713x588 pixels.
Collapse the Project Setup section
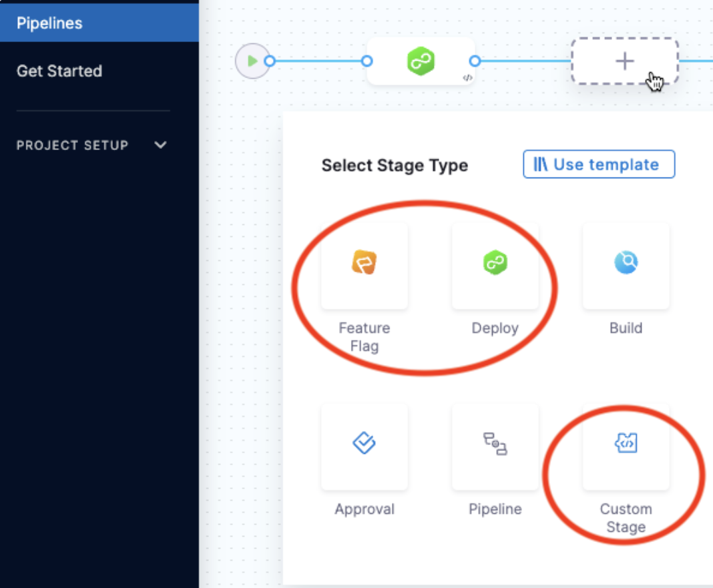point(160,145)
